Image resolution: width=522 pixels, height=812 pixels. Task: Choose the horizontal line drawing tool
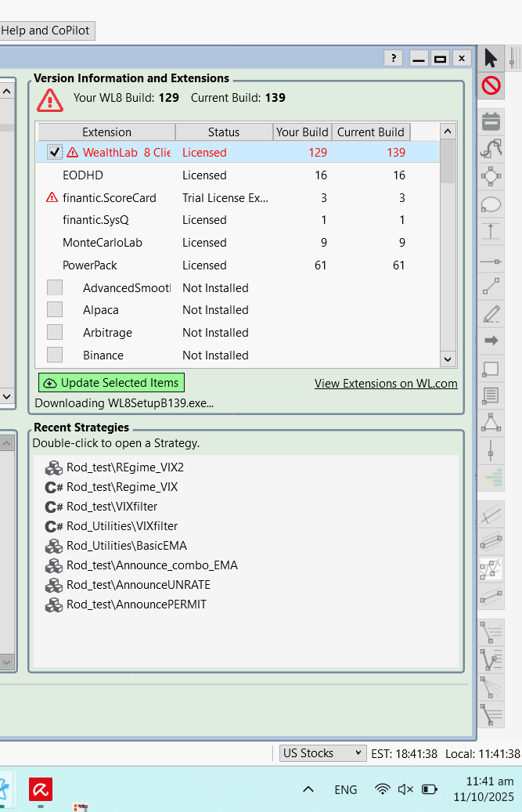tap(491, 260)
